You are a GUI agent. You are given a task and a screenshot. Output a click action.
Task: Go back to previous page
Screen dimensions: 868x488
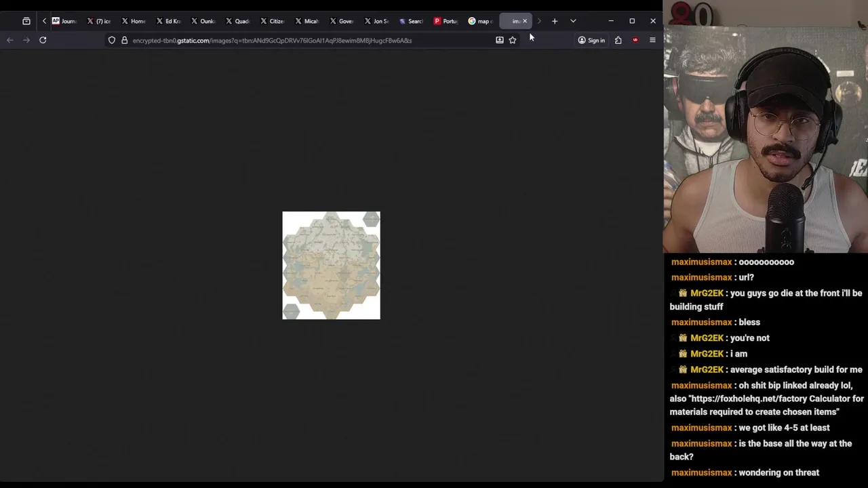10,40
